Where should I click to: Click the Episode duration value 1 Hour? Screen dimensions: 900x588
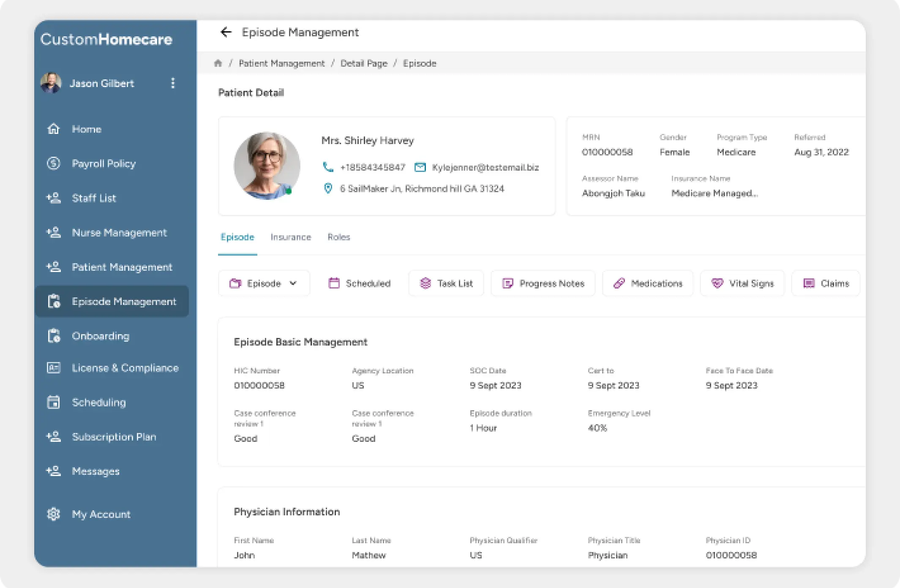[x=483, y=428]
